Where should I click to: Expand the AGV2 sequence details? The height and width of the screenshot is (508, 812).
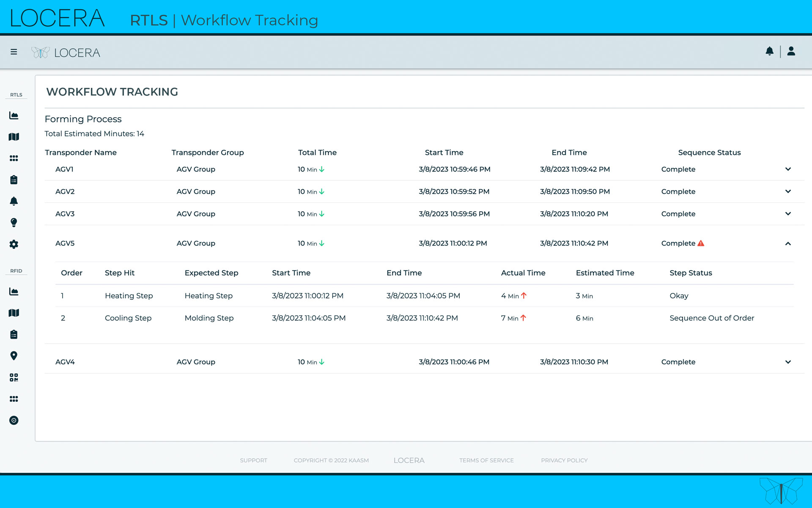(788, 191)
